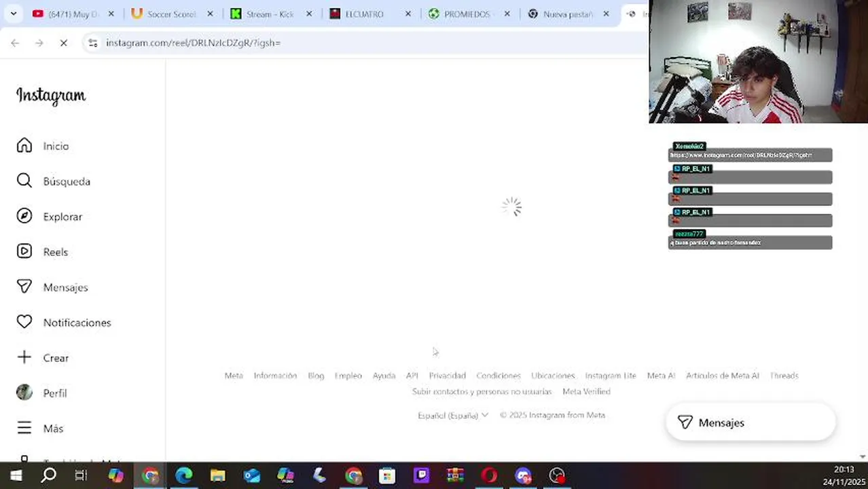Open Artículos de Meta AI link
The width and height of the screenshot is (868, 489).
[x=723, y=376]
